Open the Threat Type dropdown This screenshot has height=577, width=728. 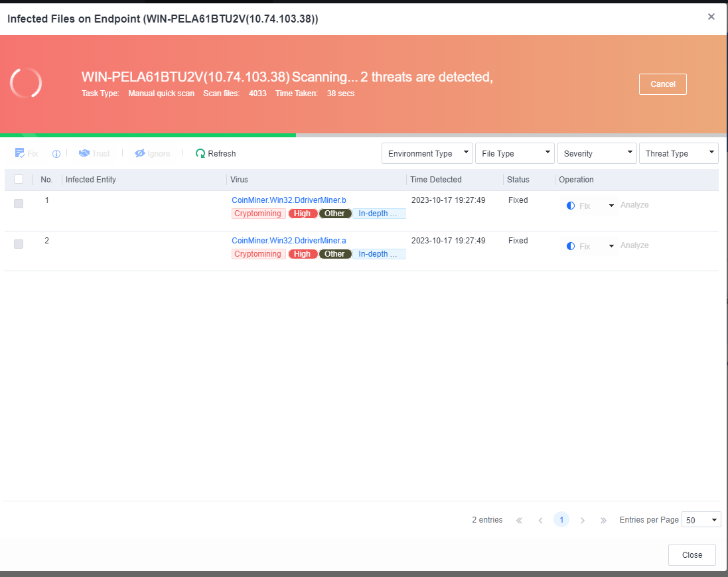(678, 153)
